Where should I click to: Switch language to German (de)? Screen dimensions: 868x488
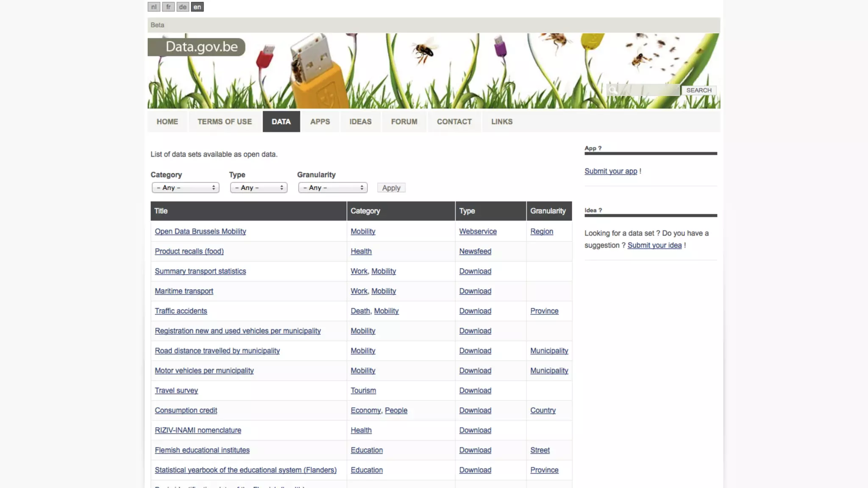183,7
